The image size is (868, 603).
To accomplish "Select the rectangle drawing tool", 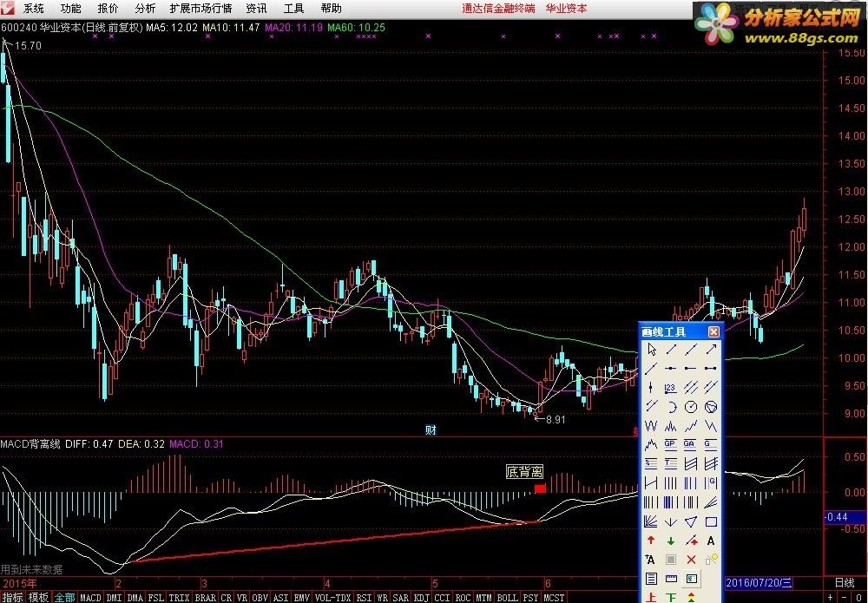I will tap(712, 521).
